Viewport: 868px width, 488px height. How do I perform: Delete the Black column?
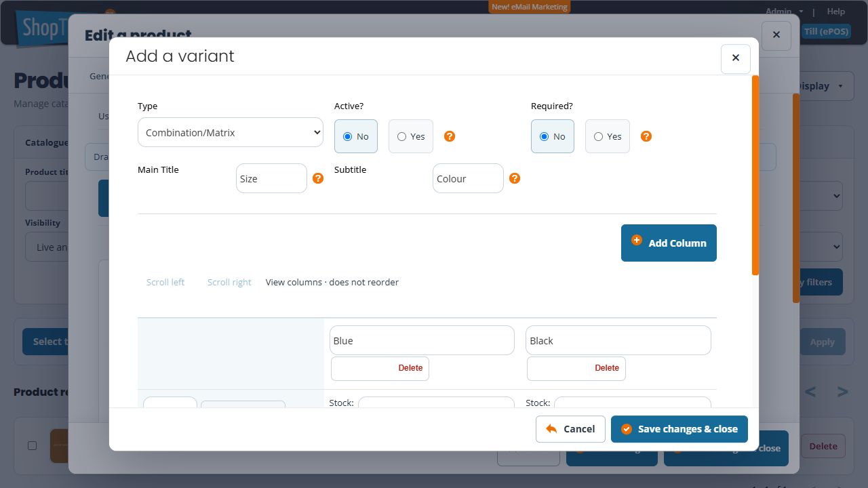[x=576, y=368]
